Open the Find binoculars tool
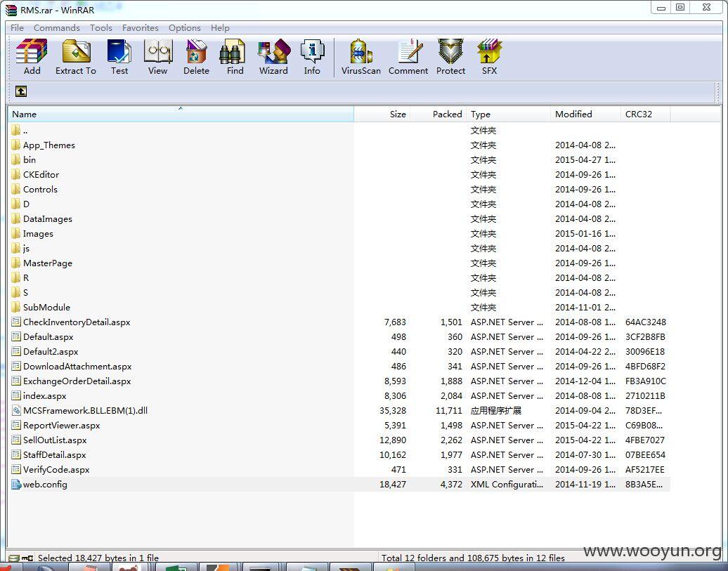The image size is (728, 571). [x=235, y=57]
